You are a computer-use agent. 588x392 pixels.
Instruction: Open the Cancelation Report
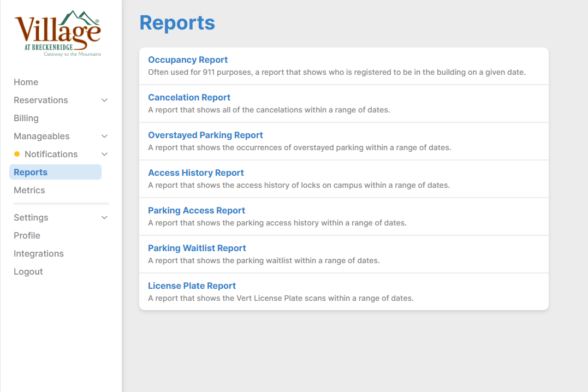point(189,98)
